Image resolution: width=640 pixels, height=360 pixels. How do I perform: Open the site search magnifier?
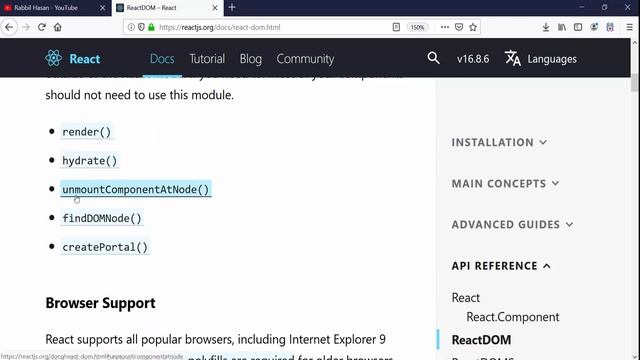[x=433, y=58]
